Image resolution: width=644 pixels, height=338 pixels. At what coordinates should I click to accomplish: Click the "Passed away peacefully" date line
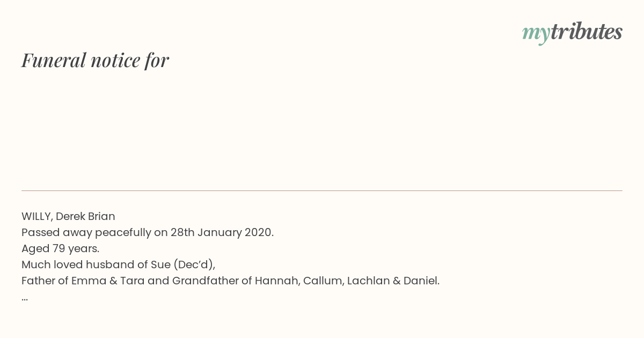point(148,232)
